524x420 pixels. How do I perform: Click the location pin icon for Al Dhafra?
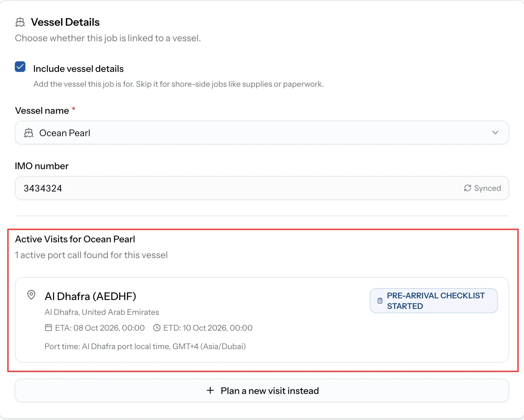click(31, 295)
